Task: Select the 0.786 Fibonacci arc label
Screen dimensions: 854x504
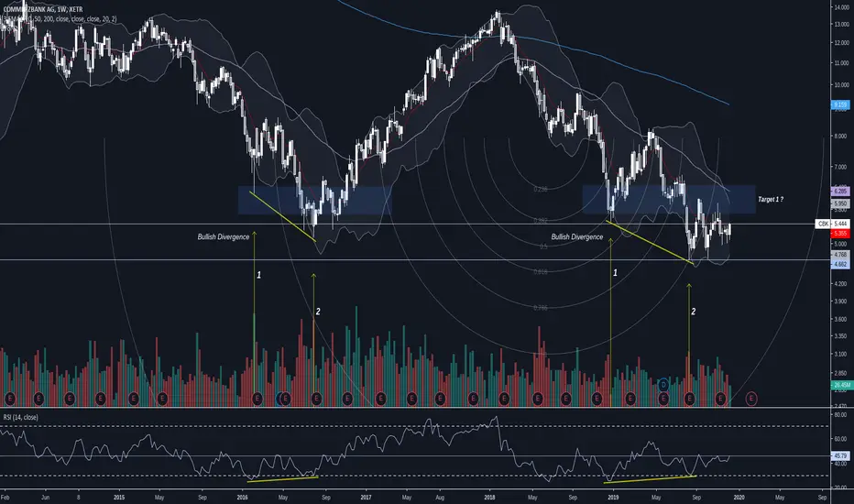Action: pos(541,308)
